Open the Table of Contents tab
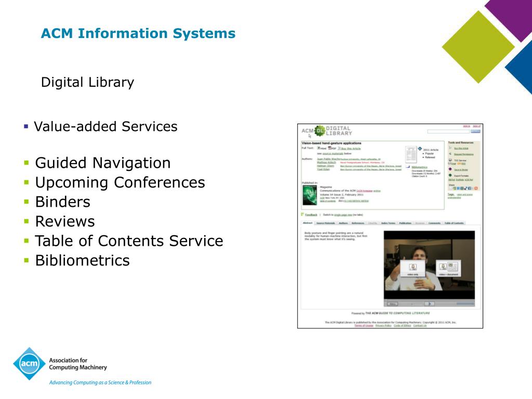The width and height of the screenshot is (532, 399). 454,223
